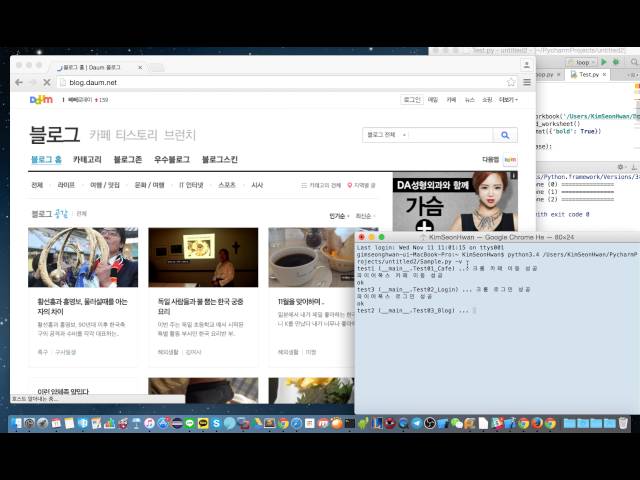The height and width of the screenshot is (480, 640).
Task: Click the DA성형외과 advertisement banner
Action: [x=455, y=202]
